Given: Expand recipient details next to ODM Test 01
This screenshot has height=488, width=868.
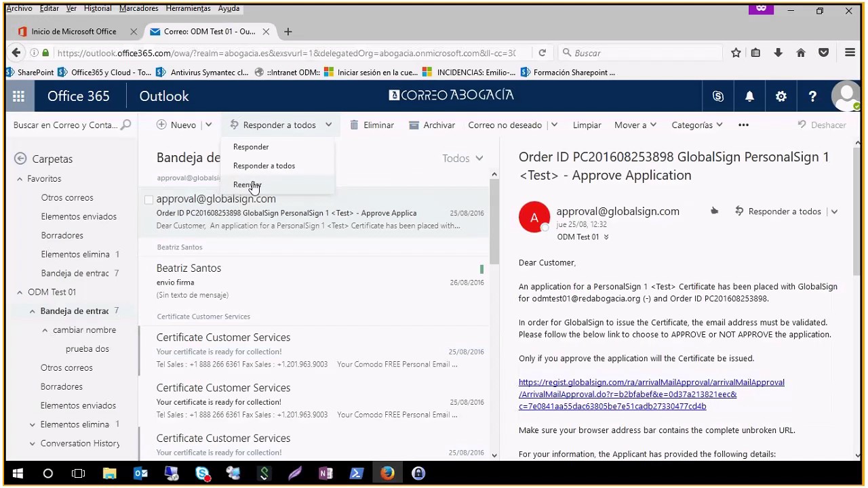Looking at the screenshot, I should tap(606, 237).
